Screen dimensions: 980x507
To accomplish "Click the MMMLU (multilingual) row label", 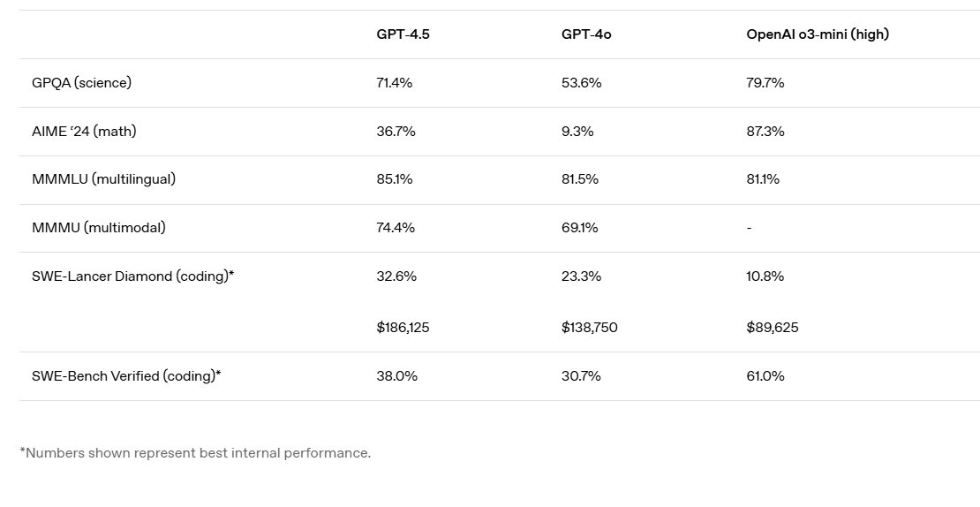I will 103,179.
